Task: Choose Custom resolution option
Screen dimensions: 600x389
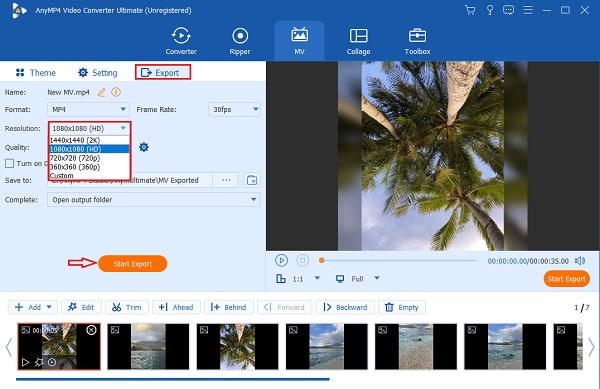Action: 90,175
